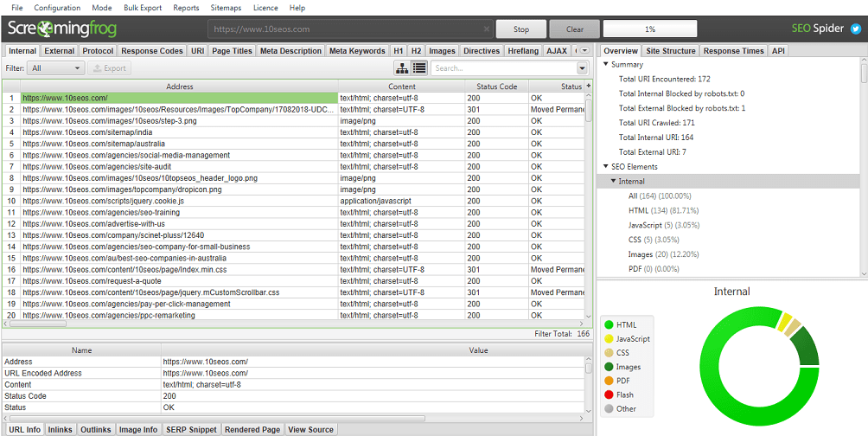Switch to tree view icon
This screenshot has height=436, width=868.
pyautogui.click(x=402, y=68)
